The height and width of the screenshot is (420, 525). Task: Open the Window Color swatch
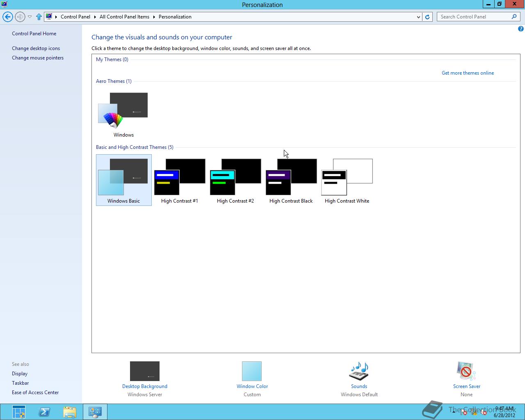point(252,371)
